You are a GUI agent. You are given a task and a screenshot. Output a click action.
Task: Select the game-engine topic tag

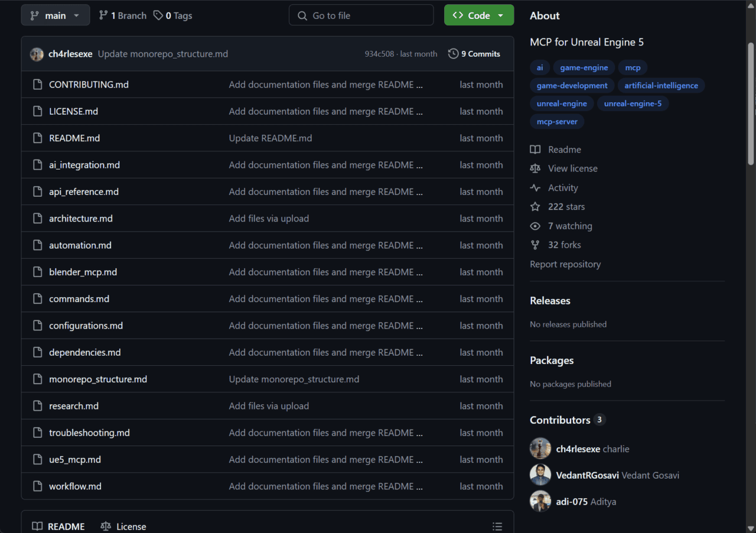click(x=584, y=67)
